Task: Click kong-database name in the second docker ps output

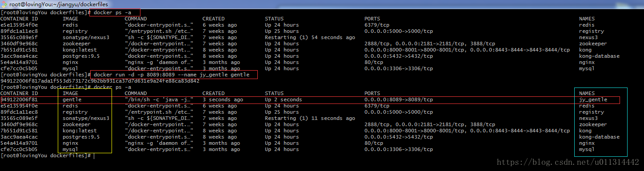Action: pos(599,137)
